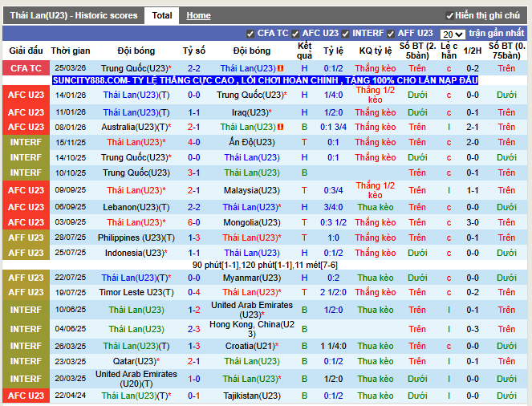Image resolution: width=532 pixels, height=406 pixels.
Task: Click Philippines (U23)(T) team name
Action: (x=136, y=238)
